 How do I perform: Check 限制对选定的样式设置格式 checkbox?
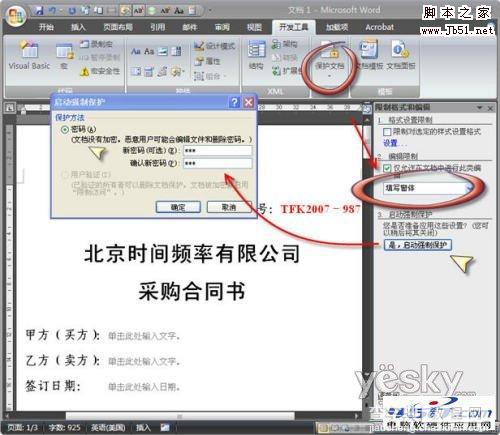click(x=387, y=132)
